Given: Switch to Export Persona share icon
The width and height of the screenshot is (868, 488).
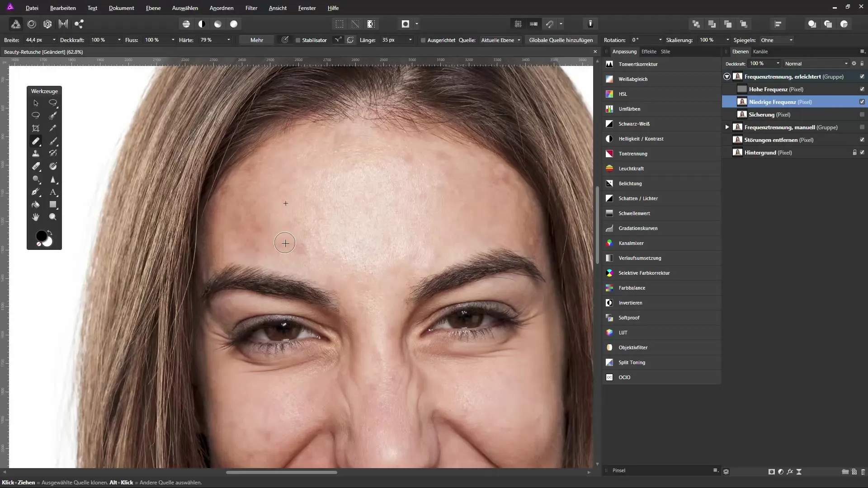Looking at the screenshot, I should (x=79, y=24).
